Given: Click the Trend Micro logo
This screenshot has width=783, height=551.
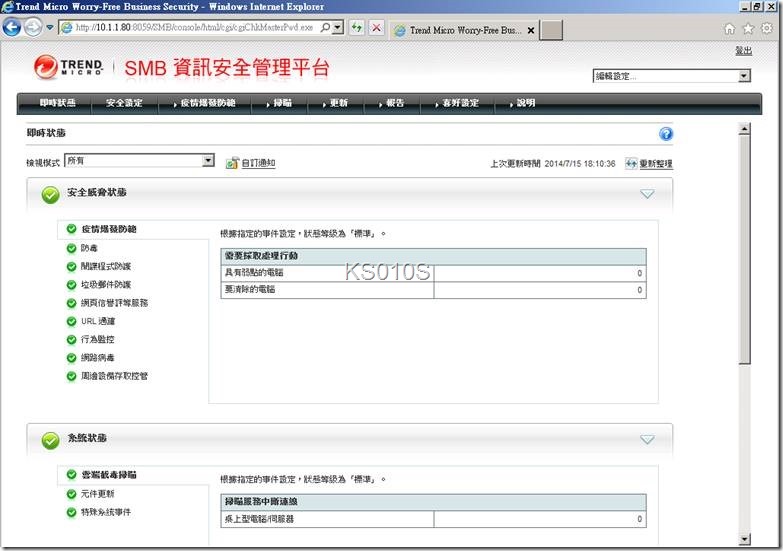Looking at the screenshot, I should (68, 67).
